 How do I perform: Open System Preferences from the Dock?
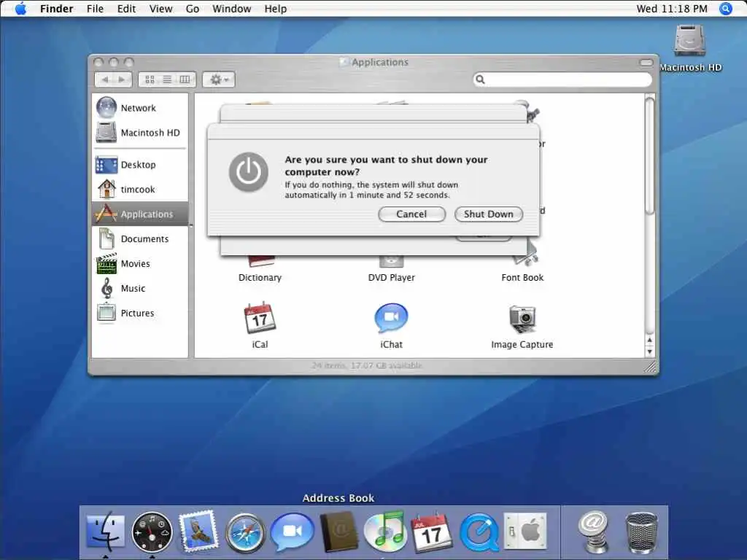(525, 531)
